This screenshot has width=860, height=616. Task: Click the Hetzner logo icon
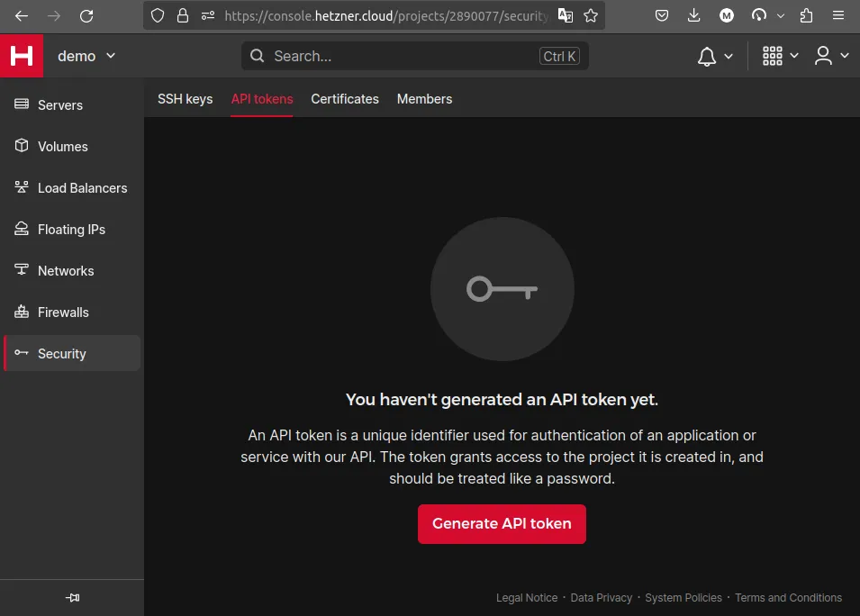coord(22,56)
